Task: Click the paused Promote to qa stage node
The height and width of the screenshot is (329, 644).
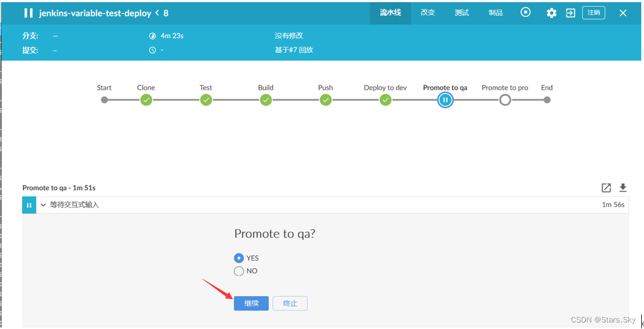Action: pyautogui.click(x=445, y=100)
